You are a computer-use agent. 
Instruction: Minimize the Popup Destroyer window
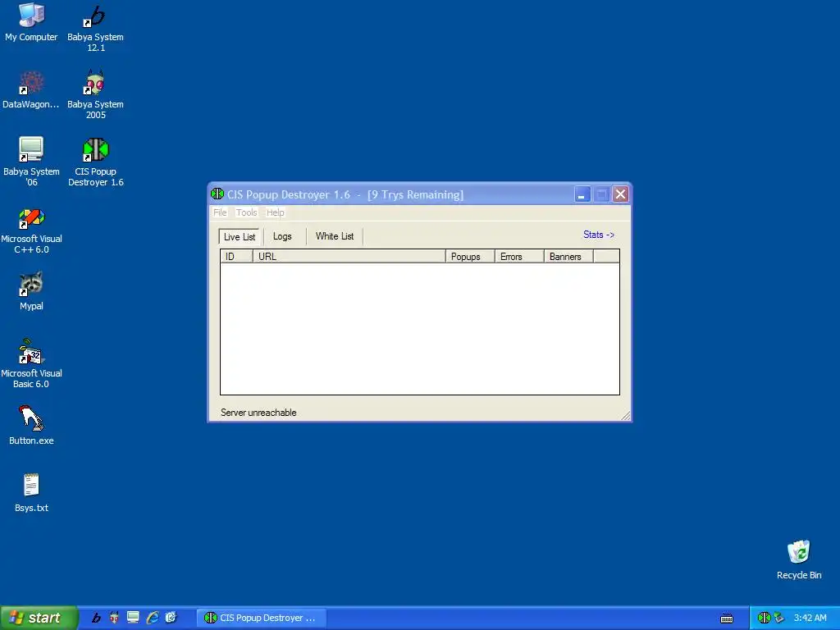(582, 194)
